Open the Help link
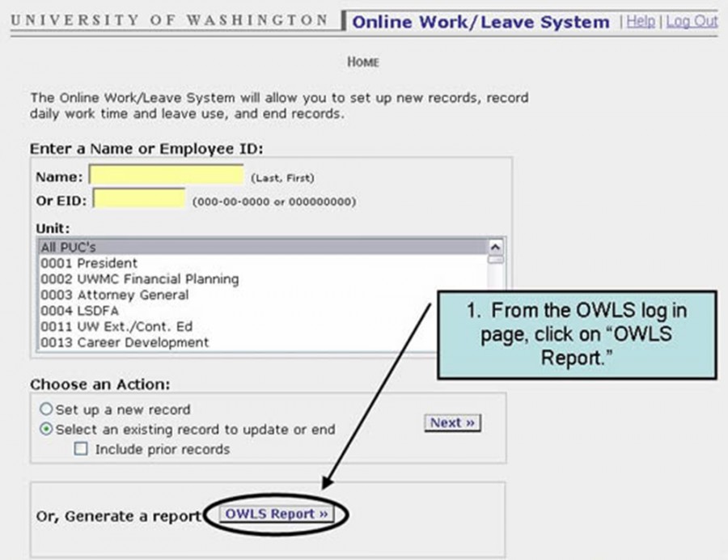Viewport: 728px width, 560px height. click(641, 21)
